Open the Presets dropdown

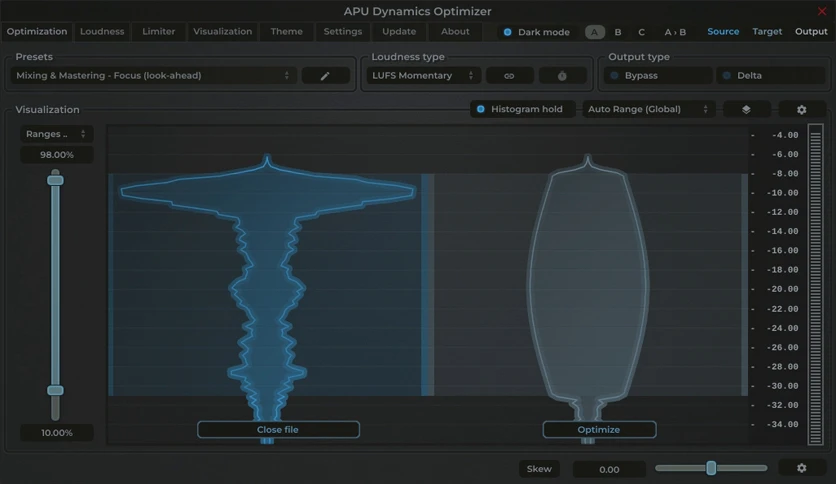[x=154, y=76]
